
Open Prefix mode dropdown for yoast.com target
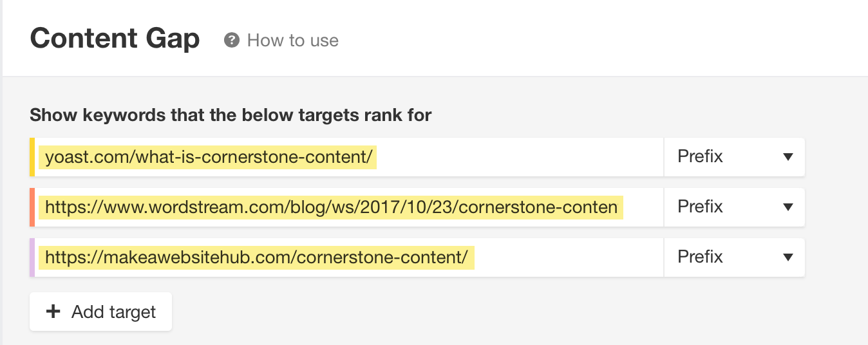735,156
